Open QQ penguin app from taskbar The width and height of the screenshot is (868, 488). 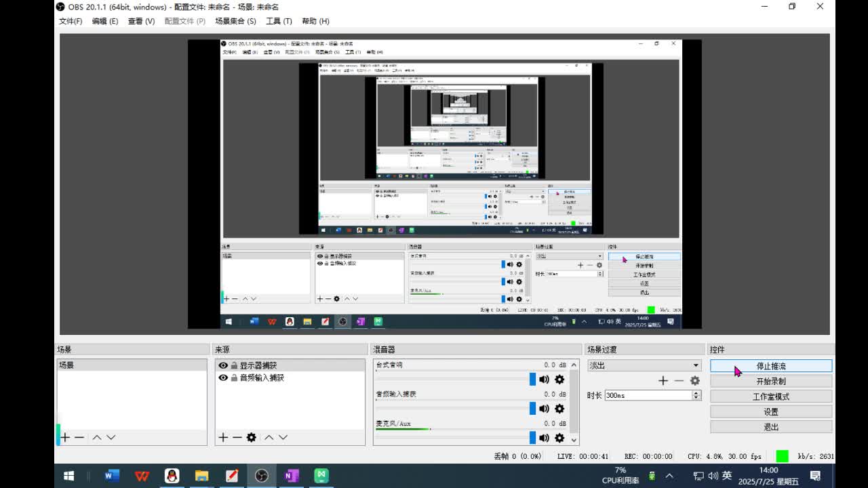(172, 476)
